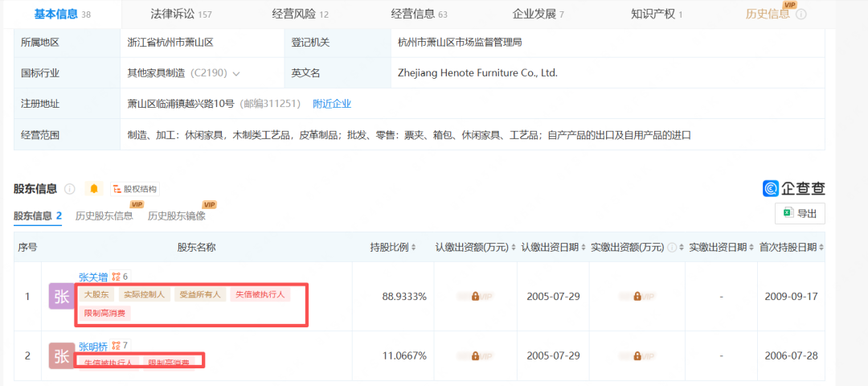Click the 88.9333% shareholding value

coord(404,297)
